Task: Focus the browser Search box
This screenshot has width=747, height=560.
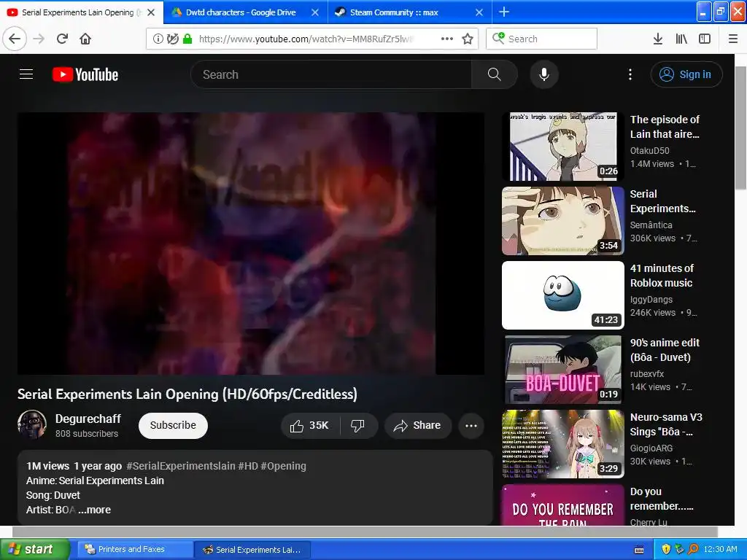Action: pos(542,39)
